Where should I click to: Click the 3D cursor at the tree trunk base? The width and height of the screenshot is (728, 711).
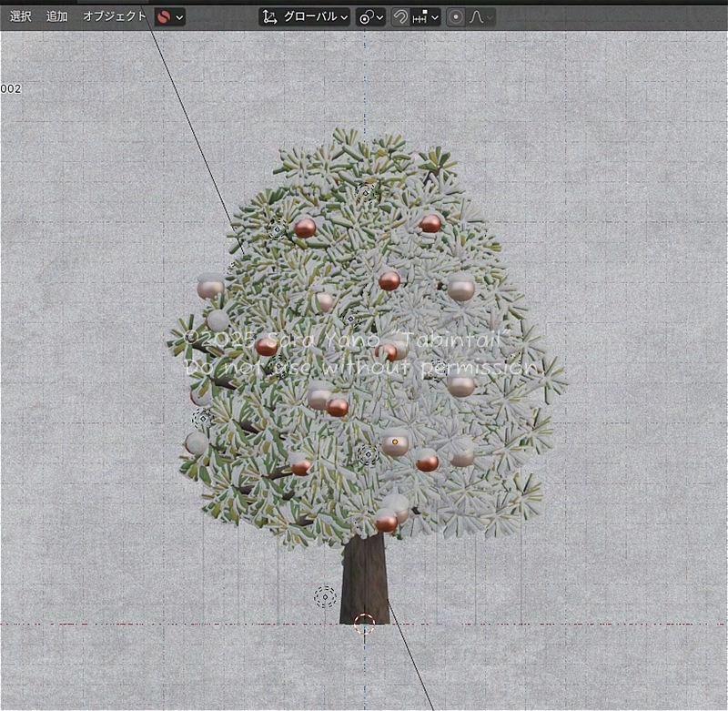click(x=364, y=625)
